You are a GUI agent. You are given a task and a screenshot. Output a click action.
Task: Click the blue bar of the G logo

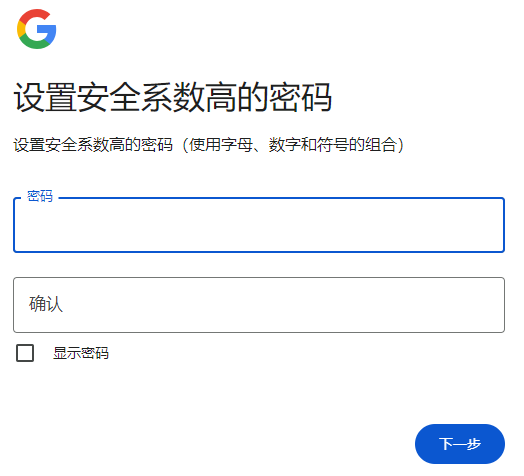[46, 30]
